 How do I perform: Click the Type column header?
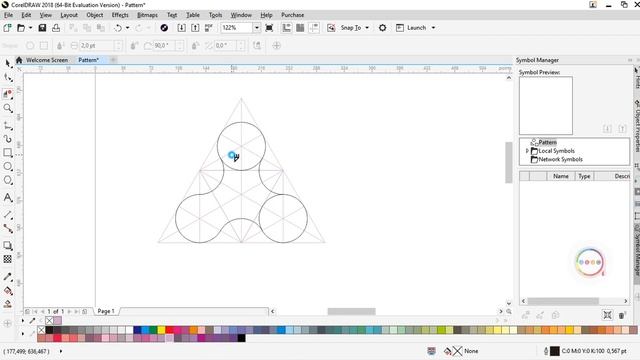point(584,176)
